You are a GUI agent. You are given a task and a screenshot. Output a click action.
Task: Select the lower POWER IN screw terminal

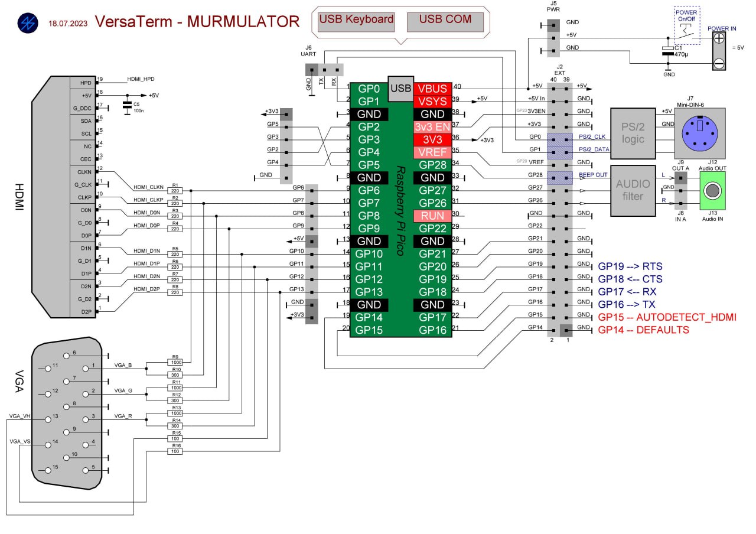pyautogui.click(x=719, y=63)
